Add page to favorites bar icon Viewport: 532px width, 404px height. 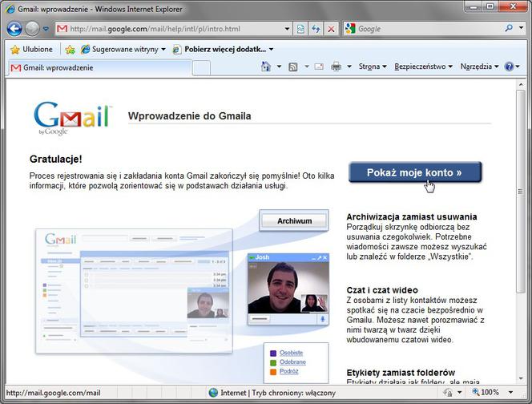(x=70, y=50)
